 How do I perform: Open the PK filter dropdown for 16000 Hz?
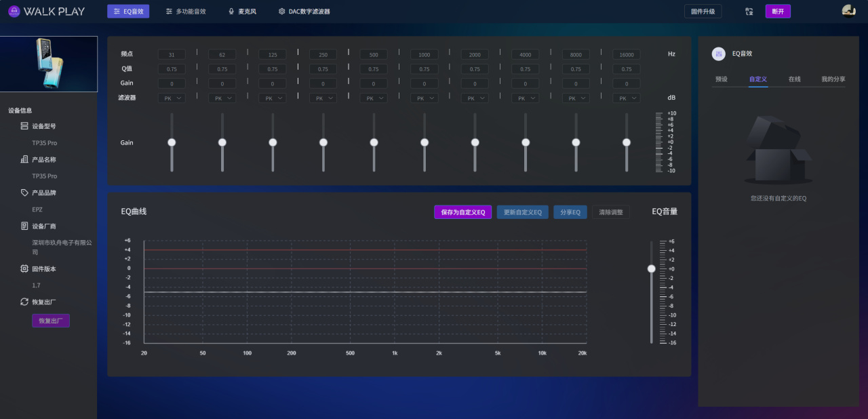626,98
